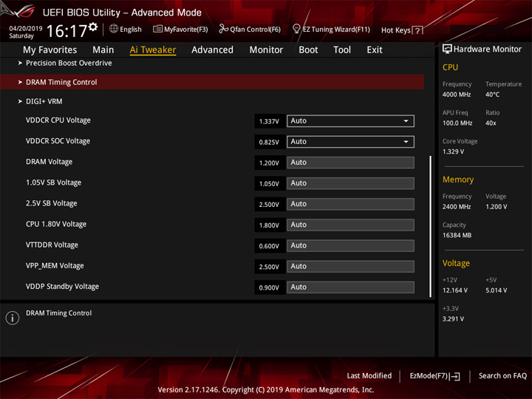The height and width of the screenshot is (399, 532).
Task: Click the 0.600V current value
Action: tap(269, 246)
